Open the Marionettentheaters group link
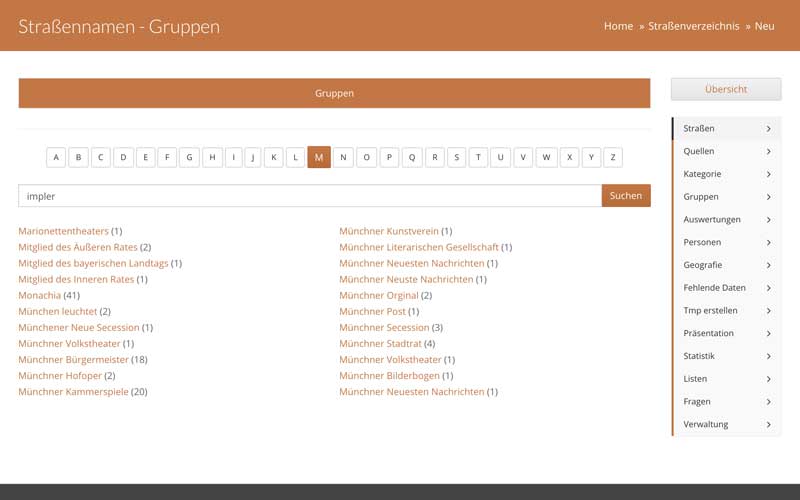Image resolution: width=800 pixels, height=500 pixels. pyautogui.click(x=63, y=231)
